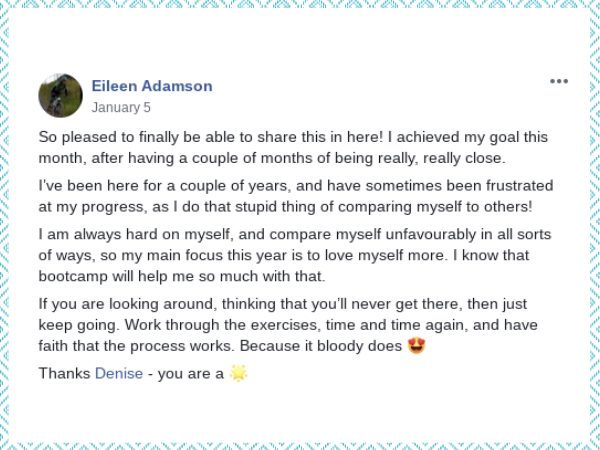
Task: Click the line starting "I've been here for"
Action: point(296,186)
